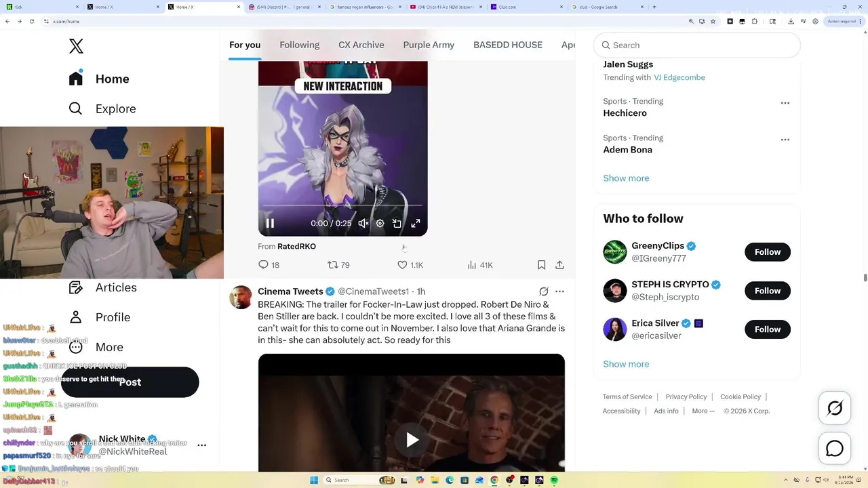
Task: Pause the RatedRKO video
Action: [270, 223]
